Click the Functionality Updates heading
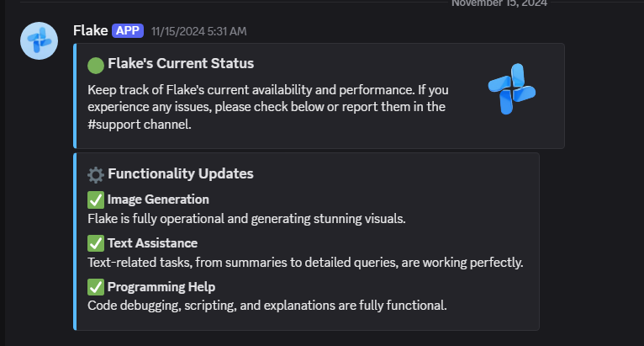The height and width of the screenshot is (346, 644). point(180,173)
